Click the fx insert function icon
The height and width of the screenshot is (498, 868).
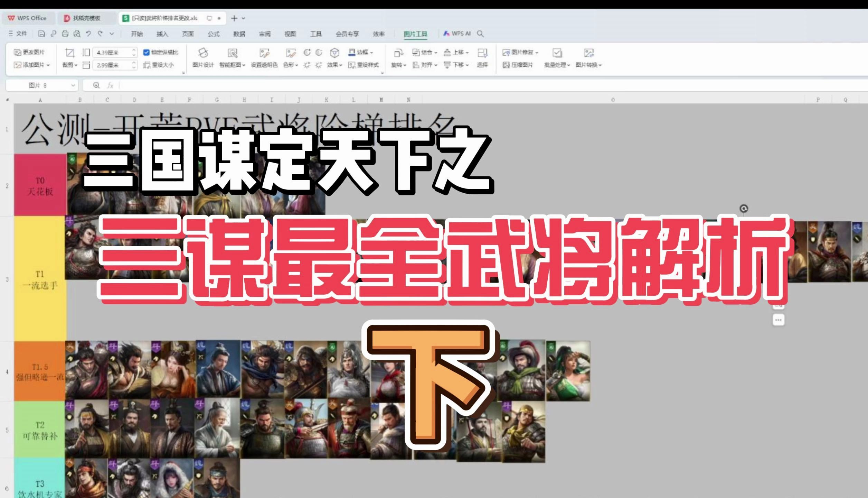coord(110,85)
